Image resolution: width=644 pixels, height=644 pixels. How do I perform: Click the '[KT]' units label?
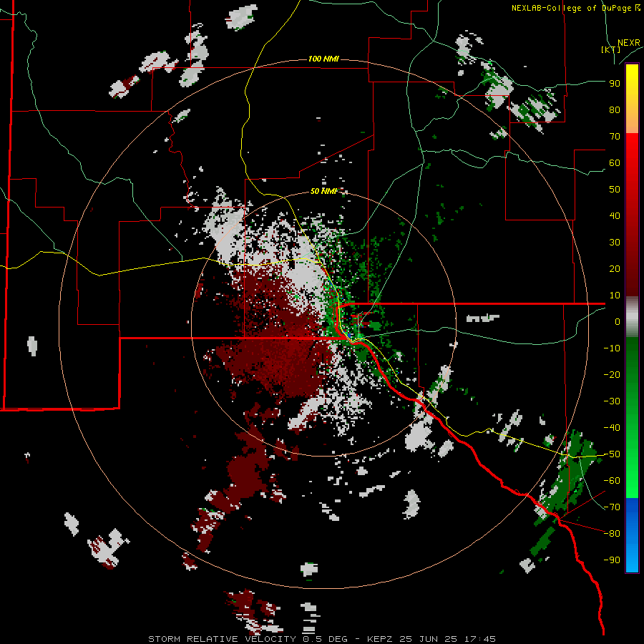point(611,49)
